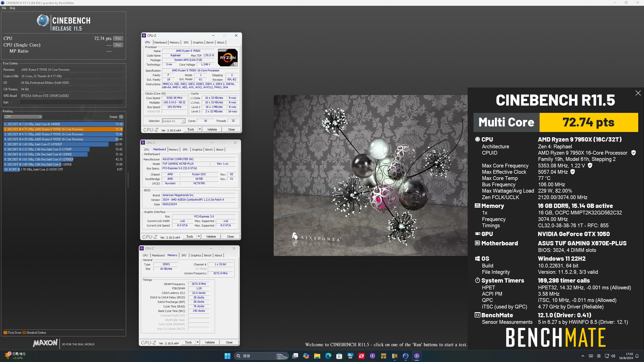Open the Task View icon on the taskbar
Image resolution: width=644 pixels, height=362 pixels.
[x=295, y=356]
